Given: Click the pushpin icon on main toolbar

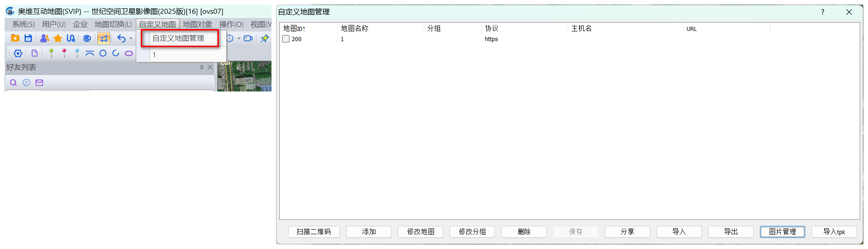Looking at the screenshot, I should pyautogui.click(x=265, y=38).
